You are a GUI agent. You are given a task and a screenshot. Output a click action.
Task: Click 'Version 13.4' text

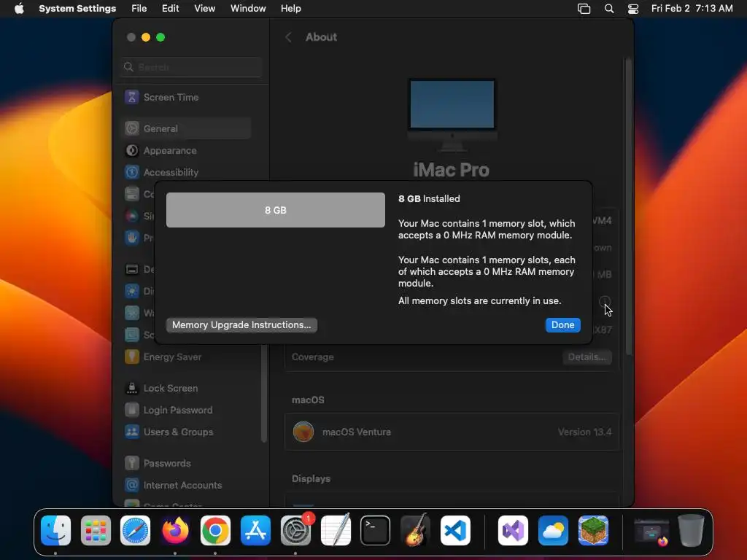584,432
